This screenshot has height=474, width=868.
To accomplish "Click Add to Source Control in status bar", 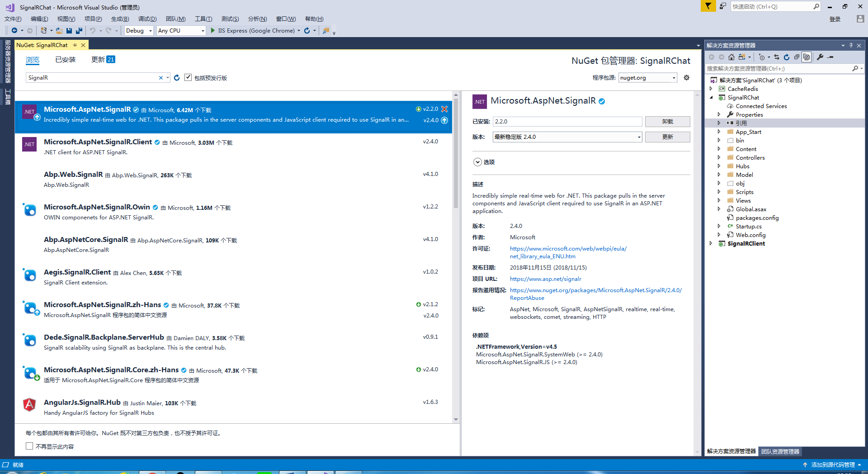I will 833,465.
